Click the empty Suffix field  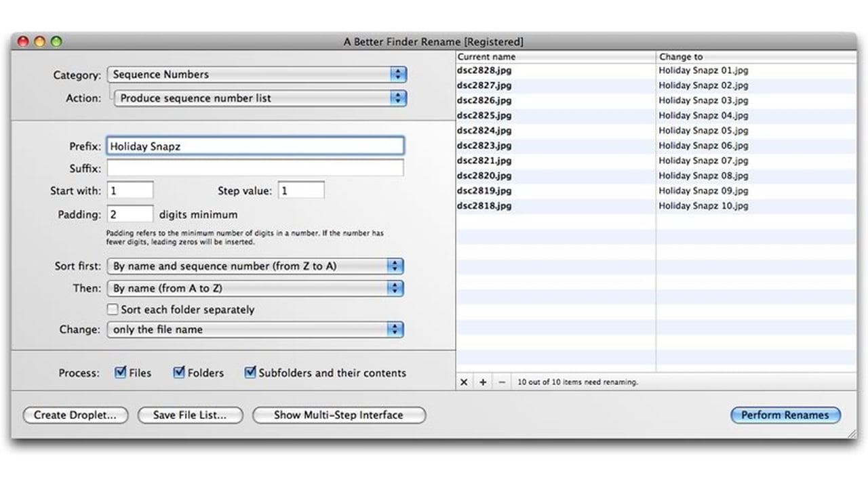pos(255,168)
